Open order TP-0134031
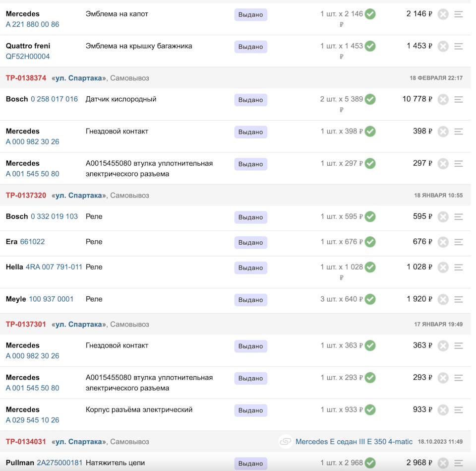 pos(26,442)
